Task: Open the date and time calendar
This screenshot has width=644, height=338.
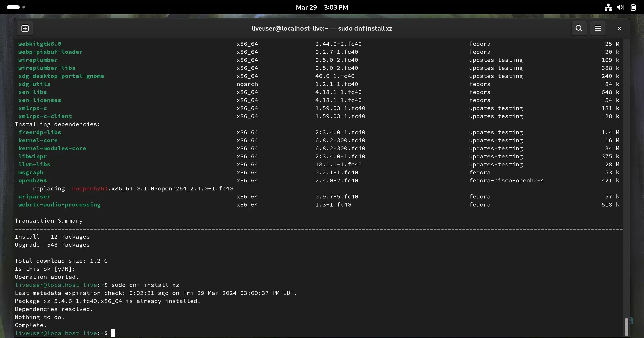Action: pos(322,7)
